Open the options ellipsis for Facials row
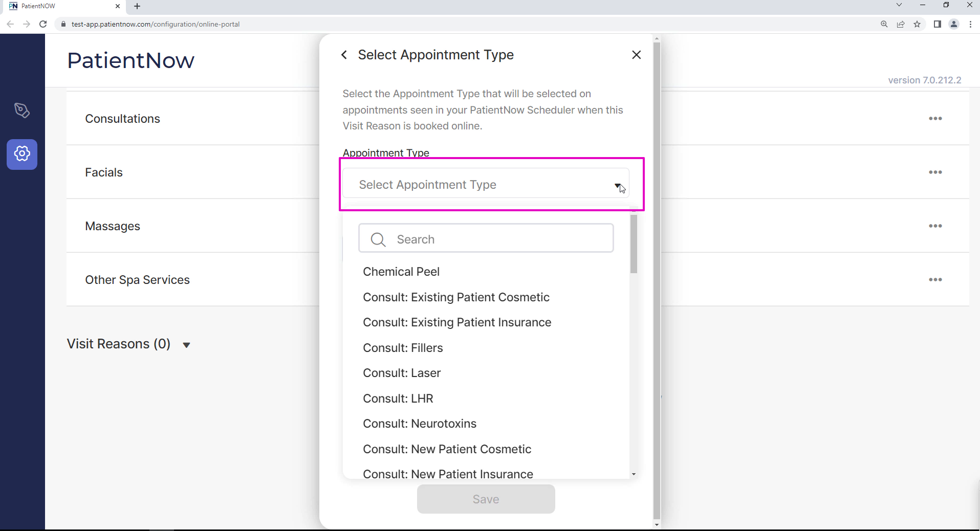The height and width of the screenshot is (531, 980). 936,172
